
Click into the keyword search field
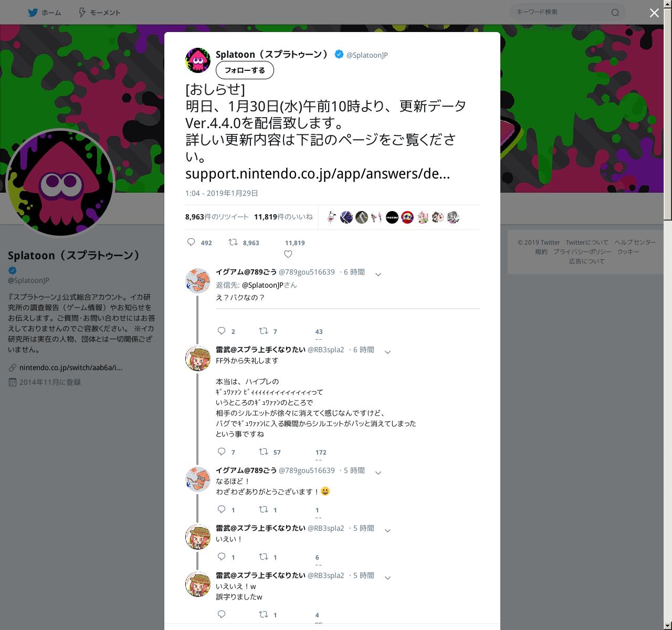click(x=562, y=12)
